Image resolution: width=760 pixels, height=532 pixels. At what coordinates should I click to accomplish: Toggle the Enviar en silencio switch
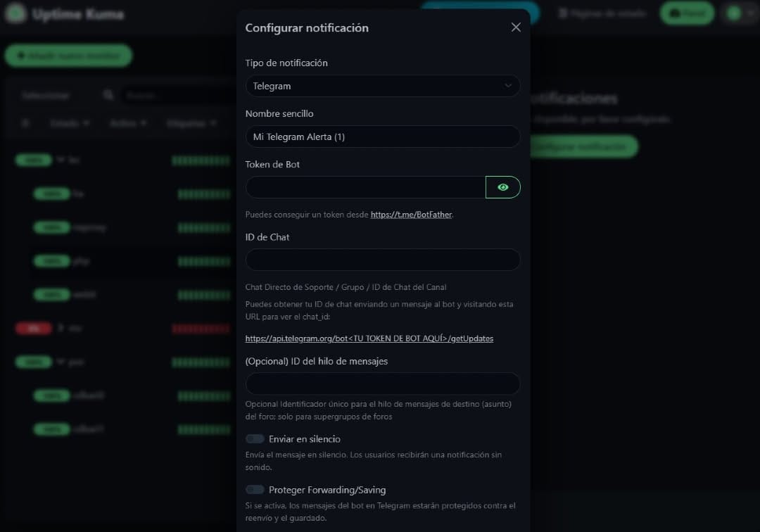[x=255, y=439]
